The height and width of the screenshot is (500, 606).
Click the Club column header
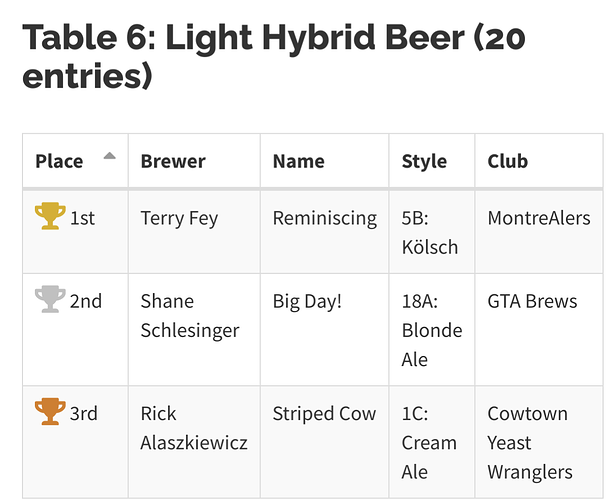click(507, 161)
